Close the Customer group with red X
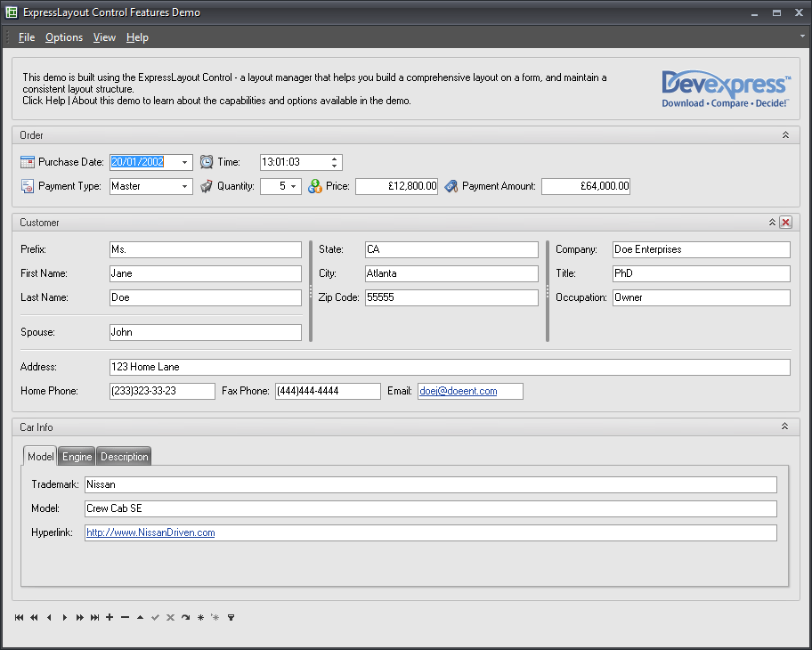 tap(785, 223)
